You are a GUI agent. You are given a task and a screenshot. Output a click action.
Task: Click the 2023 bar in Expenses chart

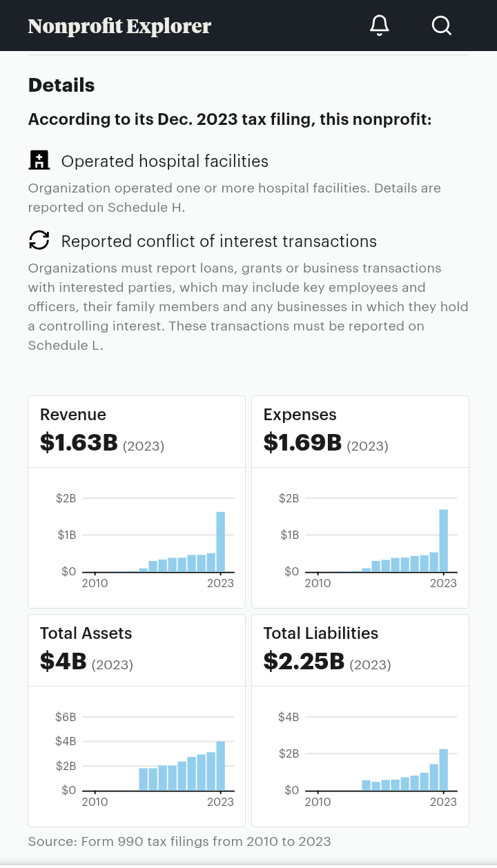(444, 540)
